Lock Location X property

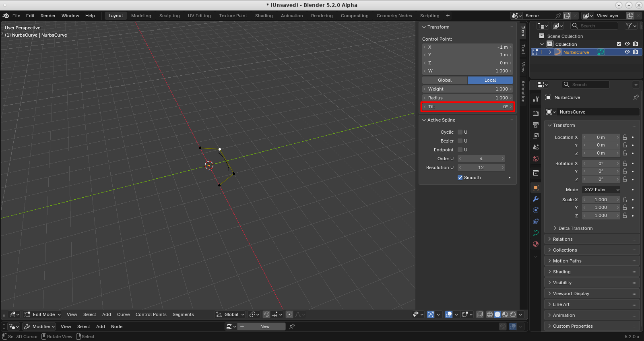625,137
